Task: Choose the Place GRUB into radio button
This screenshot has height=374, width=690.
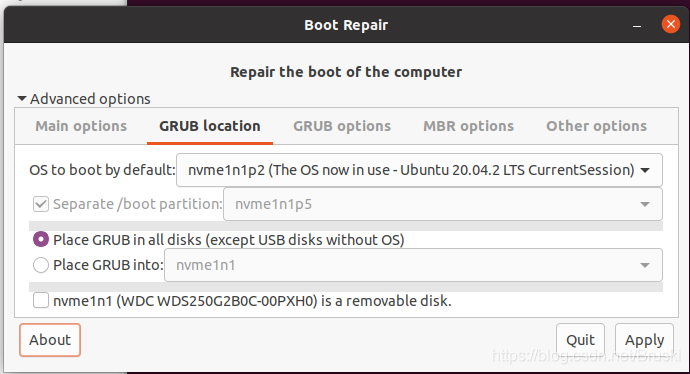Action: (41, 265)
